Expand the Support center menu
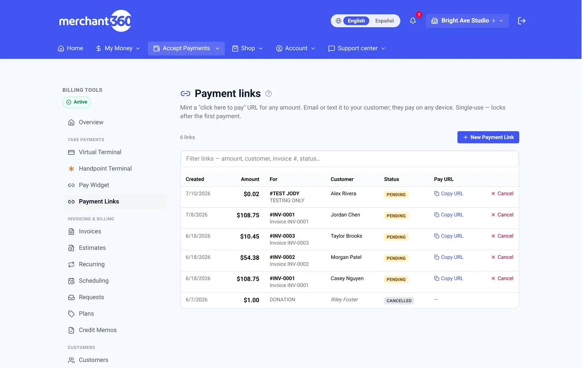The width and height of the screenshot is (588, 368). point(356,48)
